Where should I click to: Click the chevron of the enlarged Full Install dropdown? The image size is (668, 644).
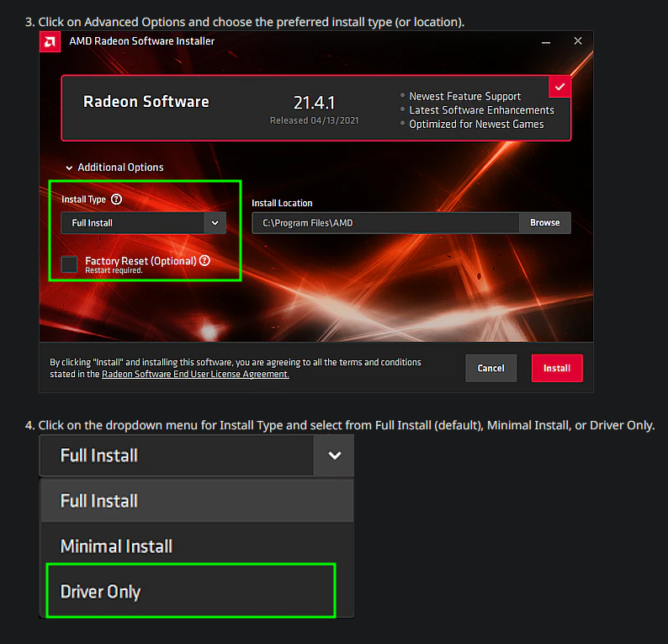pyautogui.click(x=335, y=455)
